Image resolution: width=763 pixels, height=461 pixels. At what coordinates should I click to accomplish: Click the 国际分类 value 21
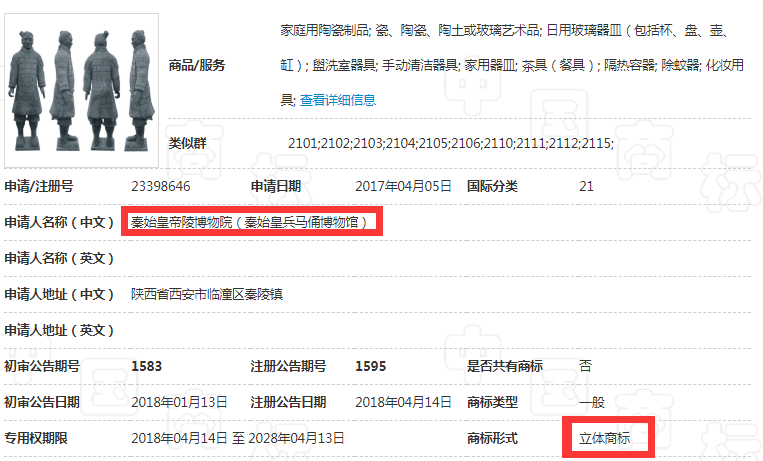click(586, 186)
